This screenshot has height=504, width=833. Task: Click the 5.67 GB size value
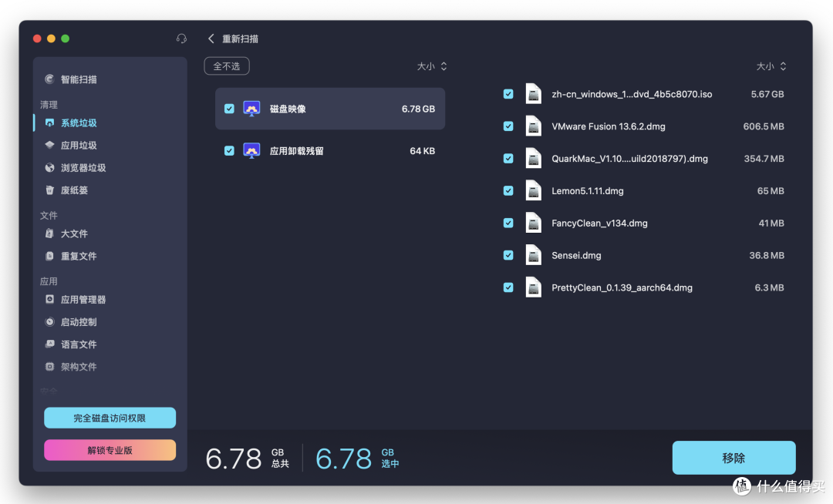click(x=767, y=94)
